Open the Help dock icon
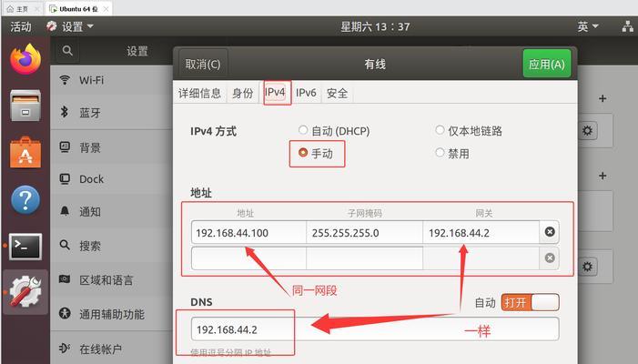This screenshot has height=364, width=638. point(25,199)
